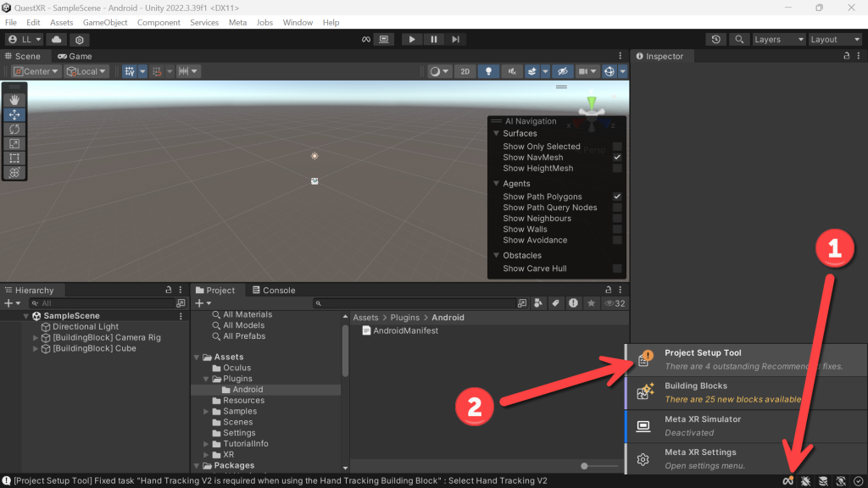The width and height of the screenshot is (868, 488).
Task: Toggle 2D view mode
Action: pos(465,71)
